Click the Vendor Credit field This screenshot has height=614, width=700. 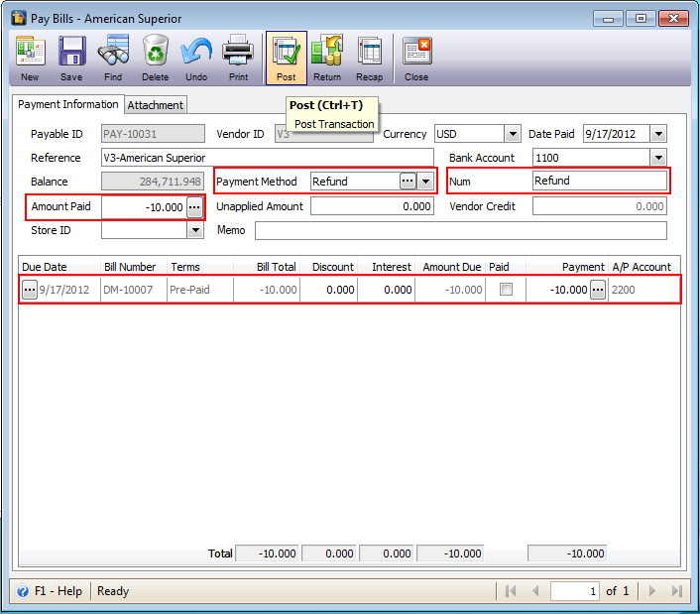coord(600,206)
